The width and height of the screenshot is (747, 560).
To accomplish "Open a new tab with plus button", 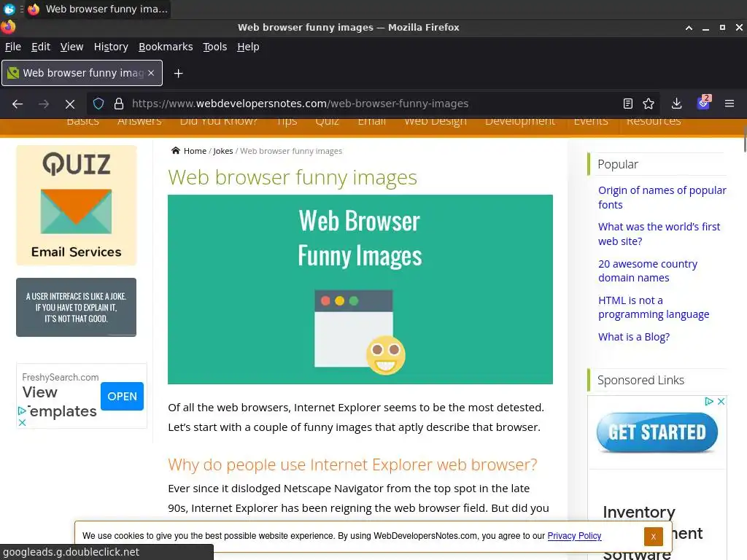I will pos(178,74).
